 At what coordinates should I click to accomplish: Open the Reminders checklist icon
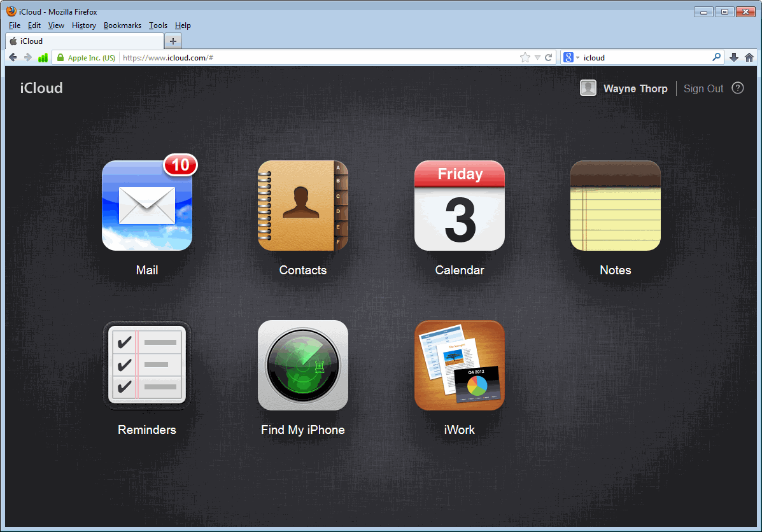(x=147, y=365)
